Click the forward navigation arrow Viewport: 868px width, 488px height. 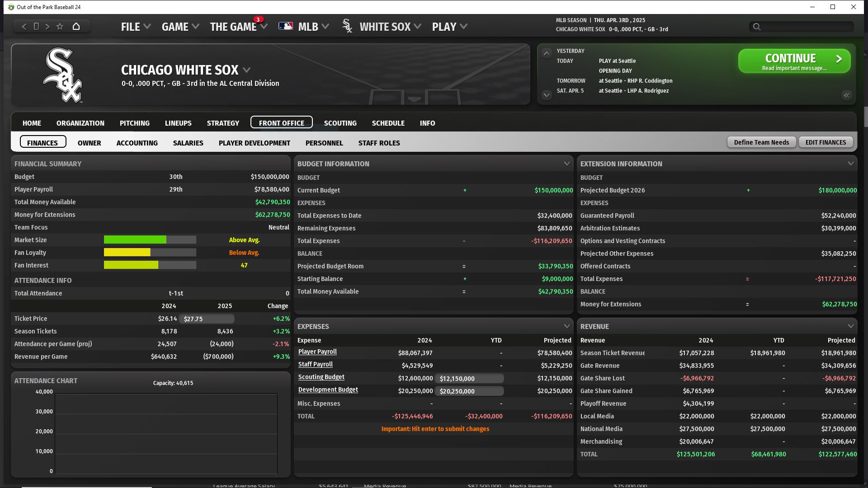coord(47,27)
